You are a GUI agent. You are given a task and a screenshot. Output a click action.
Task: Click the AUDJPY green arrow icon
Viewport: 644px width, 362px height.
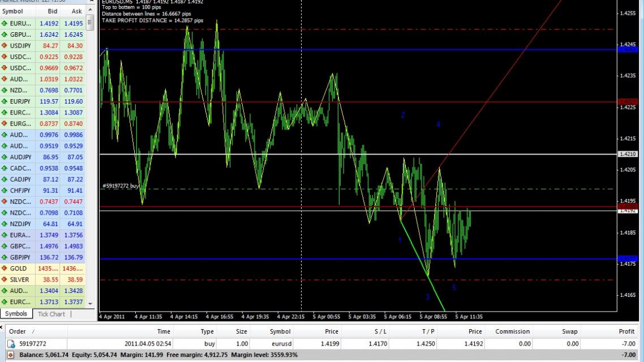tap(5, 157)
